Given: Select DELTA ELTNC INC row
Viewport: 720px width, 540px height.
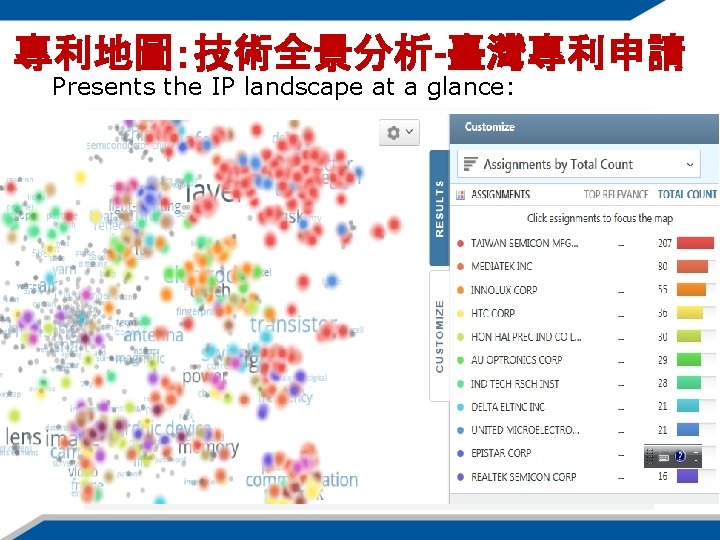Looking at the screenshot, I should (x=584, y=407).
